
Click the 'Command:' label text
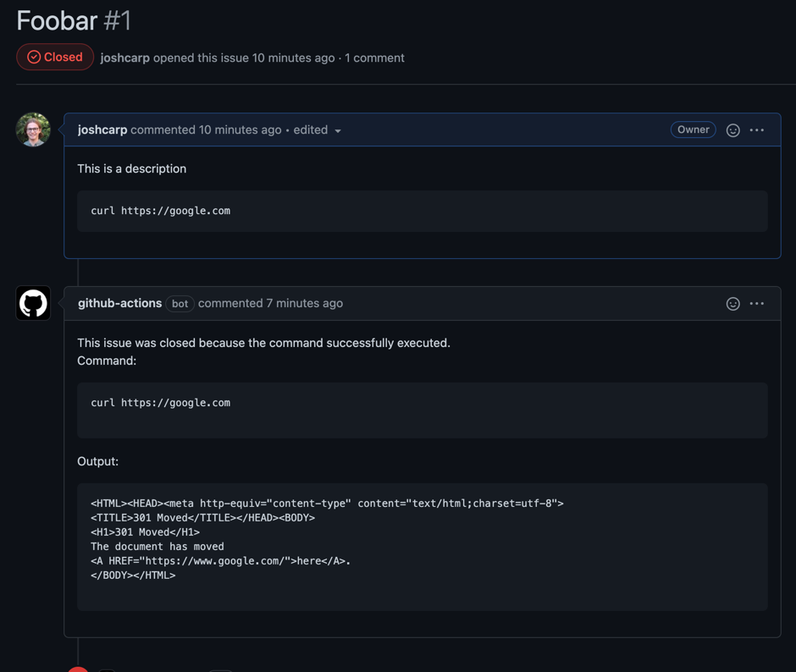107,361
